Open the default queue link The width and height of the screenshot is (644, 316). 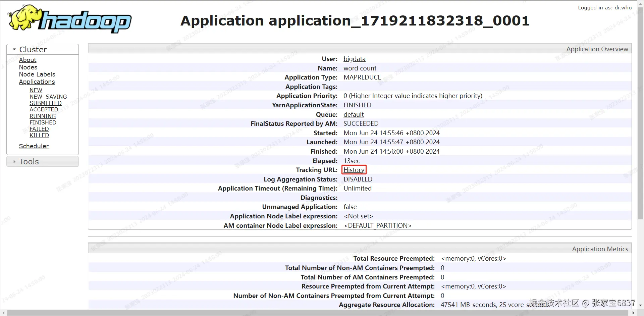click(354, 114)
